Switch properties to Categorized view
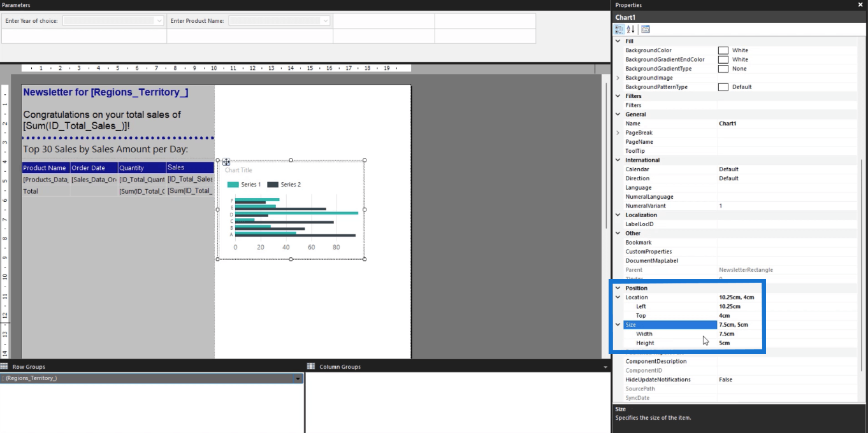 point(619,29)
